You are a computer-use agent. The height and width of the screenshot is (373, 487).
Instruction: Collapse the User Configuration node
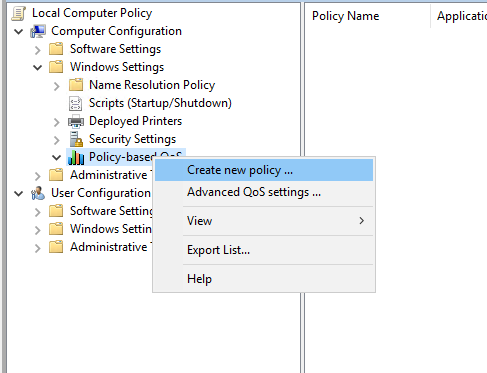point(19,193)
